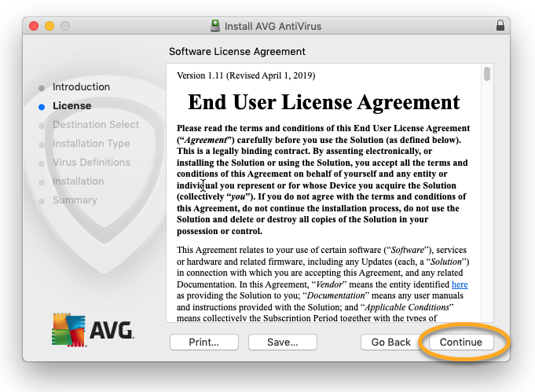Close the installer with the red button
The width and height of the screenshot is (535, 392).
[x=34, y=26]
